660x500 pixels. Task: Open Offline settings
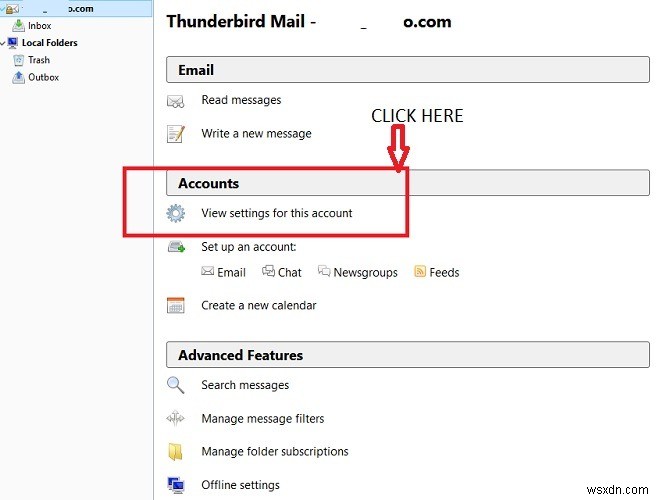[x=240, y=485]
